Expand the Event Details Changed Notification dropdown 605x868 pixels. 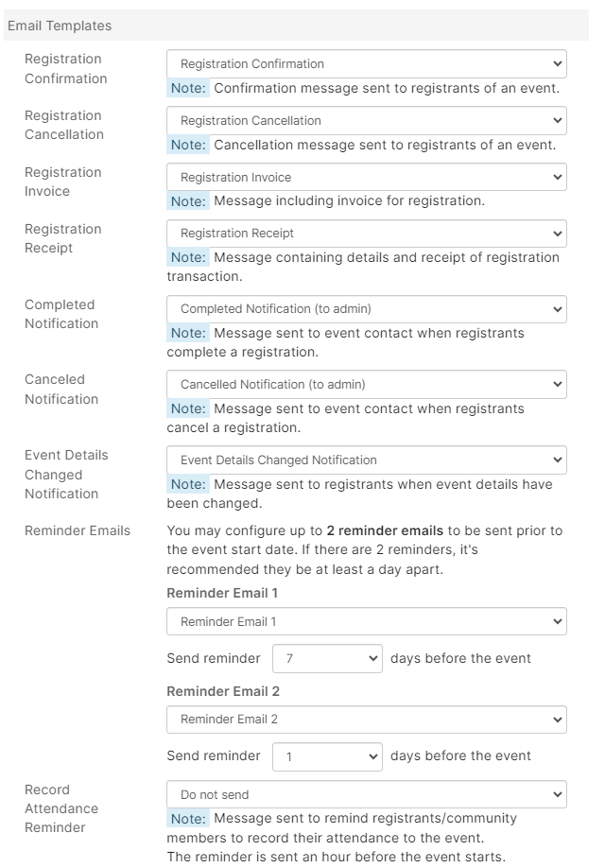[366, 460]
